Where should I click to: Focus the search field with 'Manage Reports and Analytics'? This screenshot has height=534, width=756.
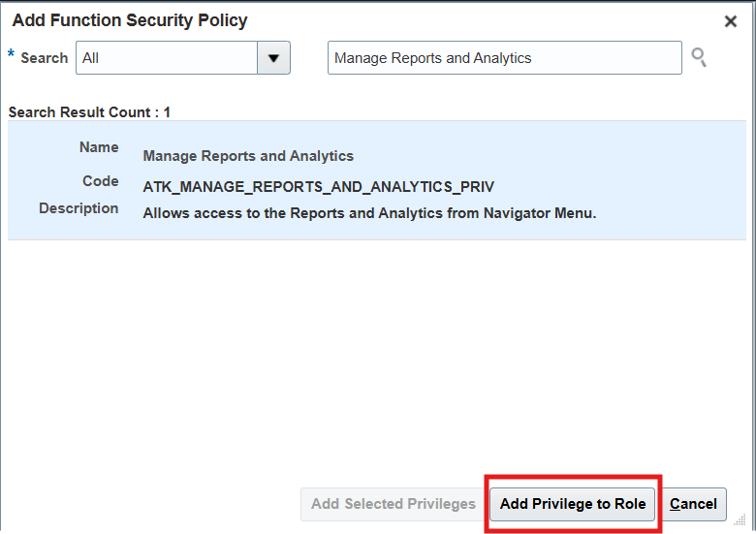[x=504, y=58]
